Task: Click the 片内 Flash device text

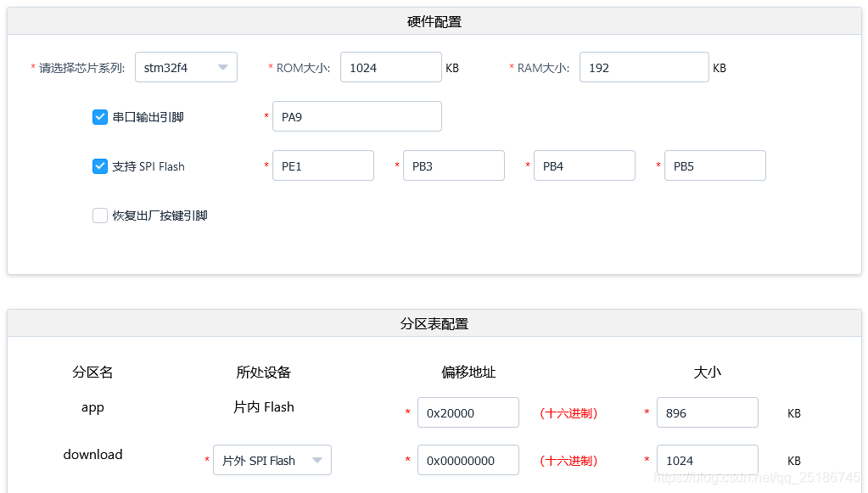Action: tap(264, 406)
